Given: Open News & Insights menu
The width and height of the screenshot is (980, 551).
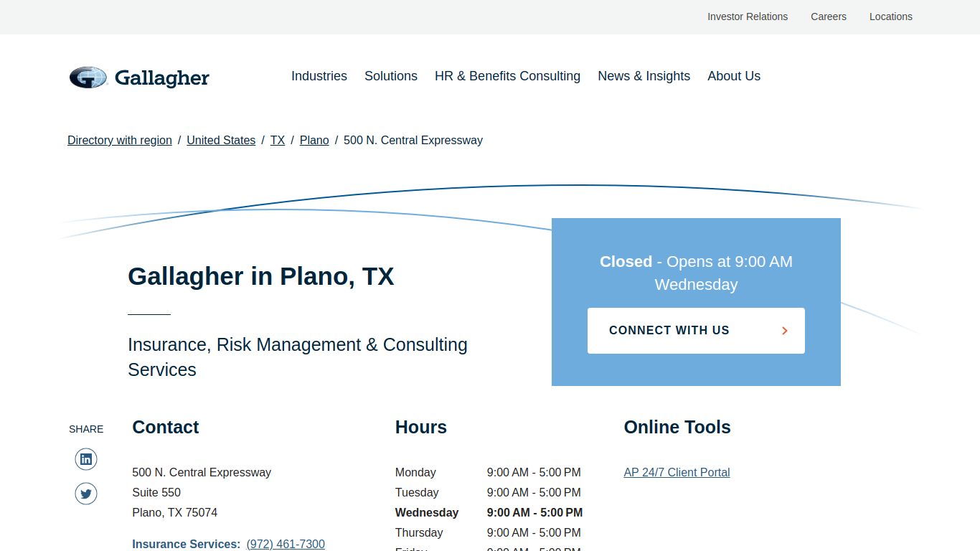Looking at the screenshot, I should [x=644, y=76].
